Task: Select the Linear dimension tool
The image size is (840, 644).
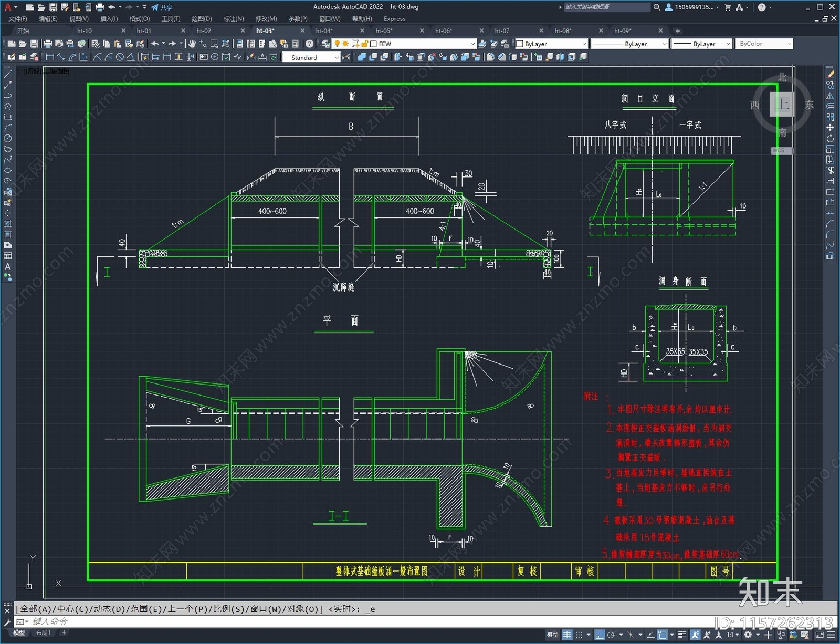Action: 50,57
